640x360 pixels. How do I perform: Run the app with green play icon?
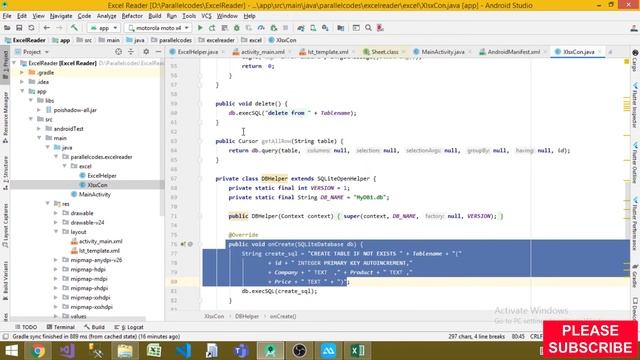[200, 28]
